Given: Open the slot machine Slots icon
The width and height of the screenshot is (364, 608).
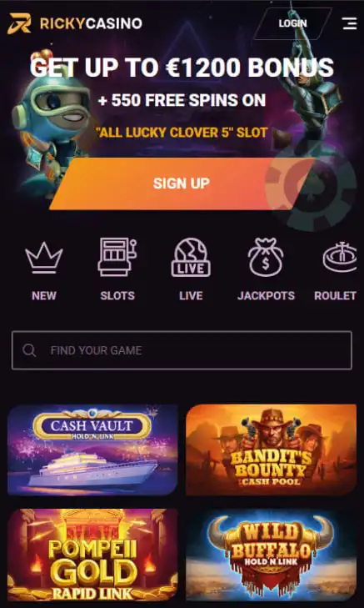Looking at the screenshot, I should pos(117,257).
